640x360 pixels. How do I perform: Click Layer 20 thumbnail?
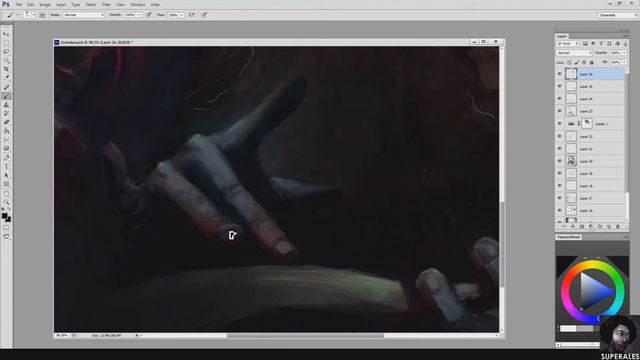[571, 161]
